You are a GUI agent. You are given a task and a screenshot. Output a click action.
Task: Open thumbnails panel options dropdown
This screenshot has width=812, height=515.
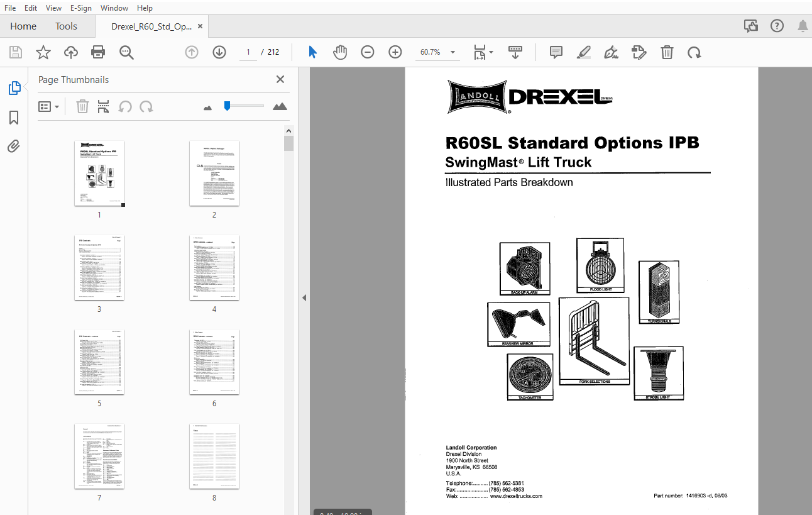(49, 106)
